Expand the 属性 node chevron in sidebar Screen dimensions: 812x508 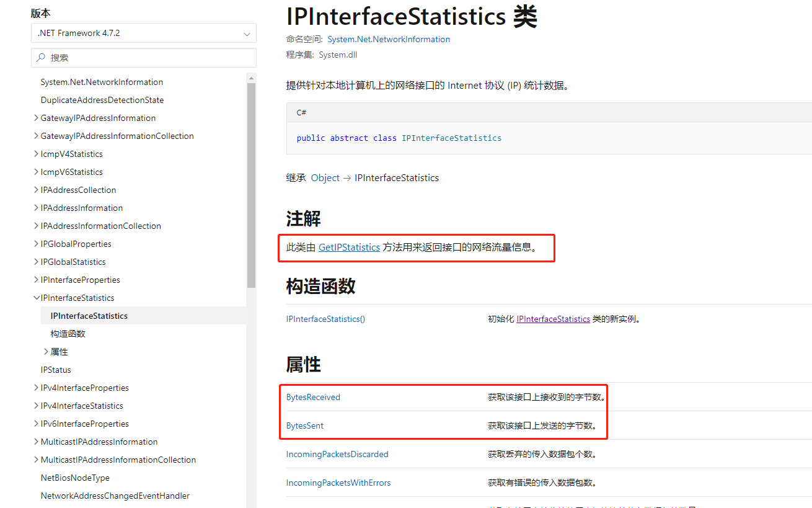click(x=46, y=352)
